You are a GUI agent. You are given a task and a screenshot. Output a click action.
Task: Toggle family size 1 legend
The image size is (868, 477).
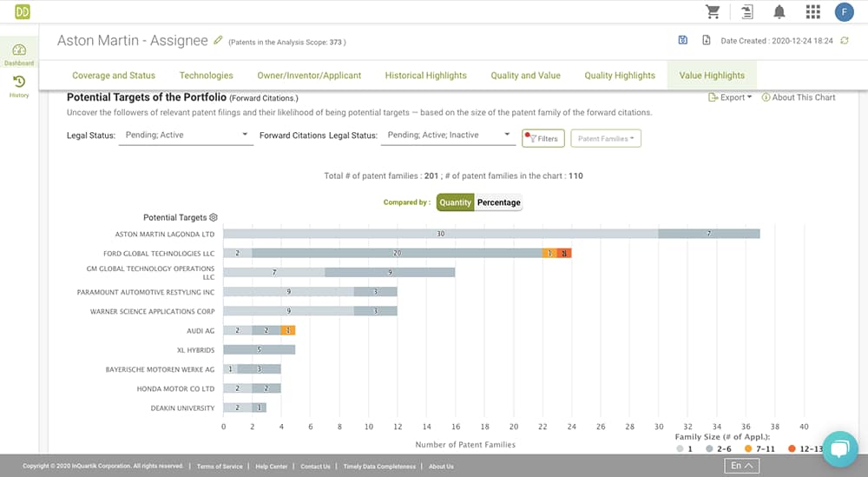[685, 448]
